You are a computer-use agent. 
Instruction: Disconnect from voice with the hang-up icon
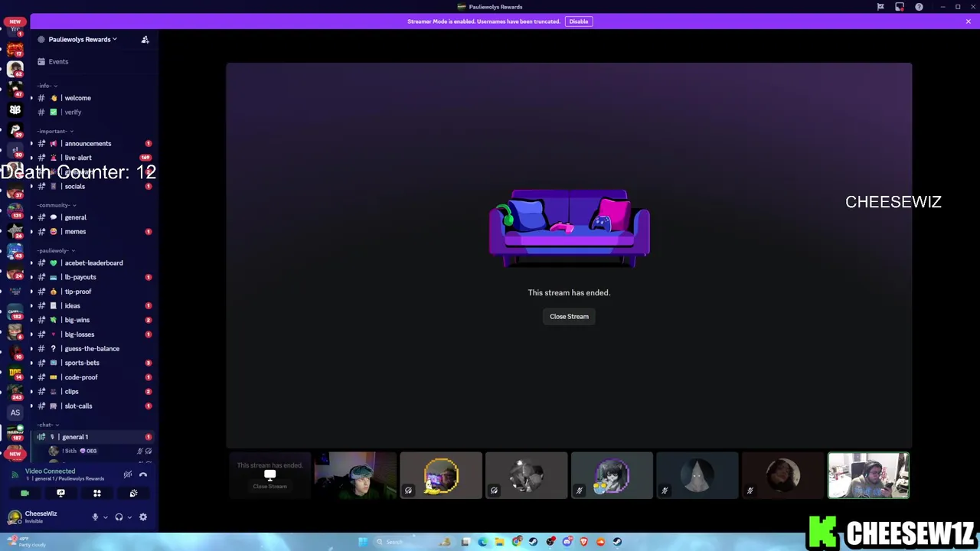click(143, 474)
